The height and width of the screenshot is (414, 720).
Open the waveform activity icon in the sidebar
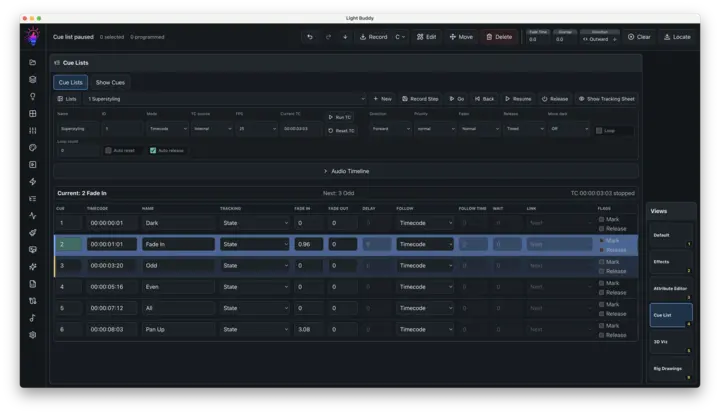pyautogui.click(x=33, y=216)
